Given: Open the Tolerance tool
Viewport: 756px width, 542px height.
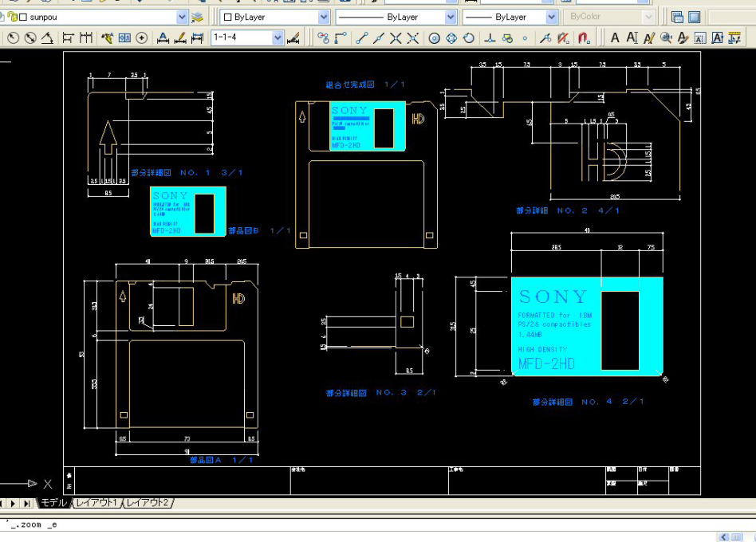Looking at the screenshot, I should (124, 37).
